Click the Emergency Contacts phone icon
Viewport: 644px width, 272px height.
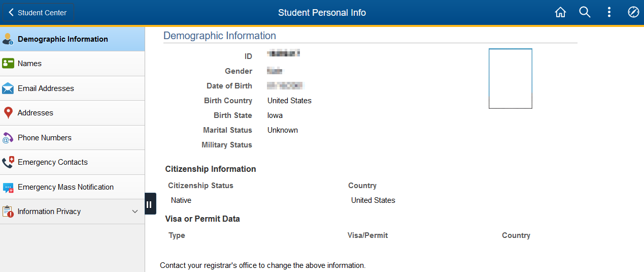click(x=8, y=162)
